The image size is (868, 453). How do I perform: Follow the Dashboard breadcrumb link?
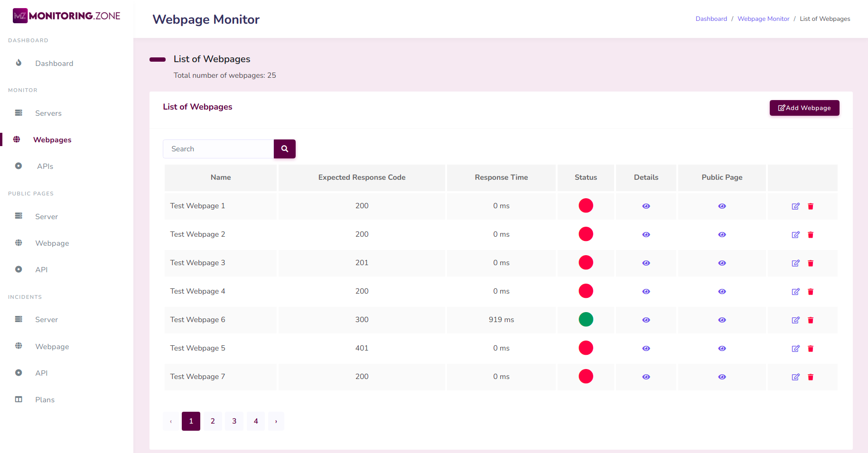click(711, 19)
